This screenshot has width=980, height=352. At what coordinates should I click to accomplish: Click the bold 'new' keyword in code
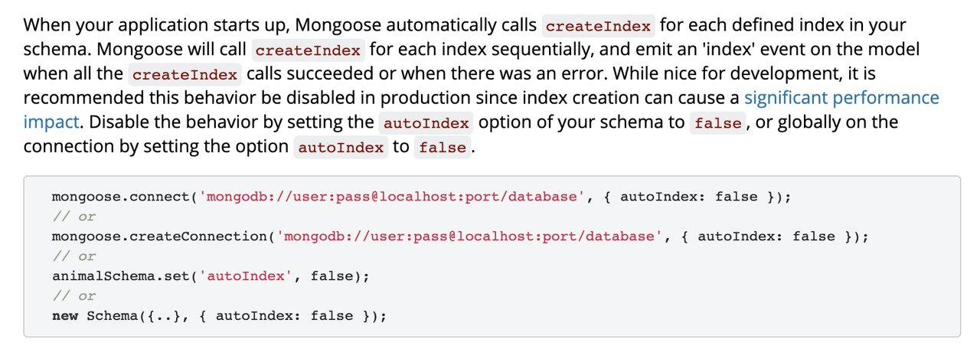(65, 316)
